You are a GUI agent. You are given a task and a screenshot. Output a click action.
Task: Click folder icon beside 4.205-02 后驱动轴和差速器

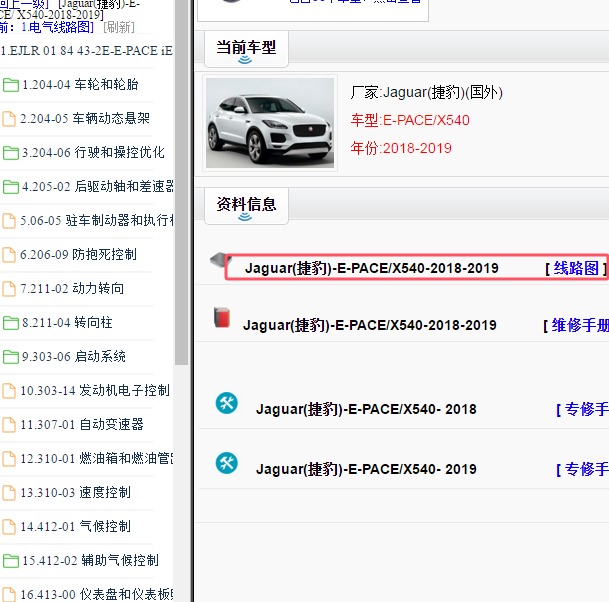(x=10, y=187)
